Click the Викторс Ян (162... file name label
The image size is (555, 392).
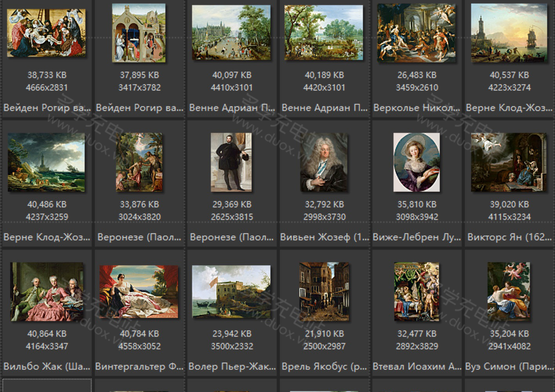tap(509, 237)
